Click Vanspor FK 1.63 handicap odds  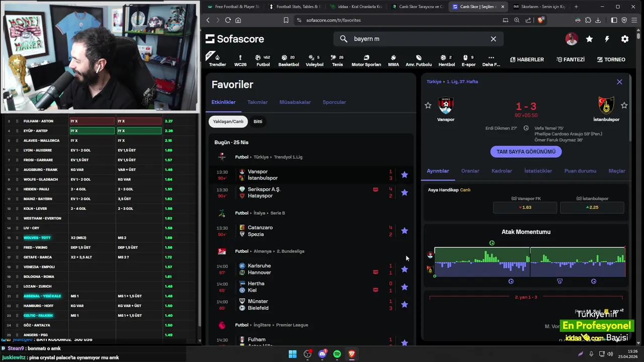click(x=525, y=207)
